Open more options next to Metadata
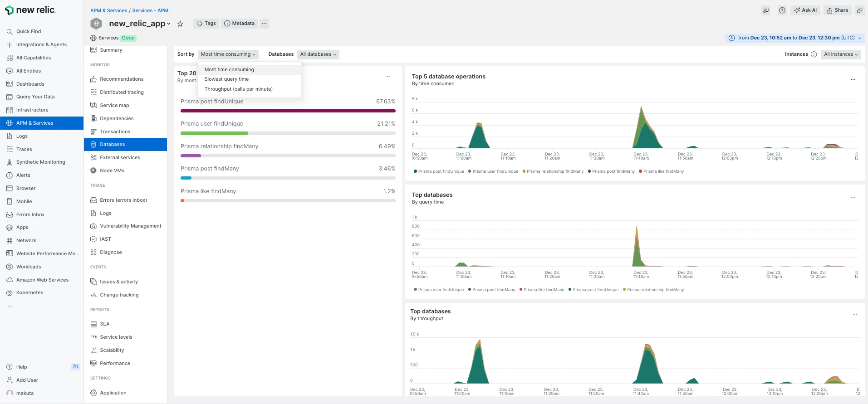Viewport: 868px width, 404px height. tap(264, 24)
